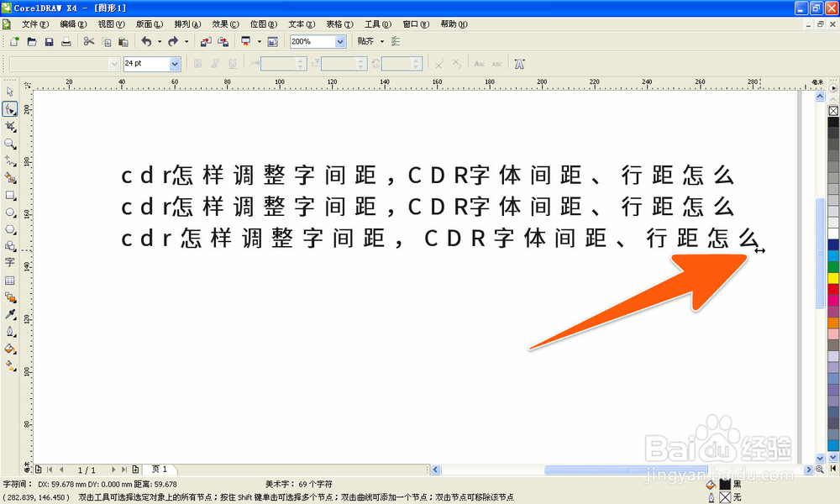Screen dimensions: 840x504
Task: Open the 工具 menu
Action: [x=377, y=24]
